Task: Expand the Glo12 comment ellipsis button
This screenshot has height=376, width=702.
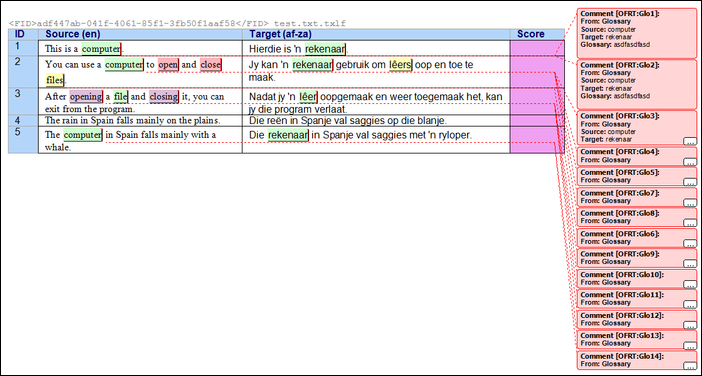Action: click(690, 325)
